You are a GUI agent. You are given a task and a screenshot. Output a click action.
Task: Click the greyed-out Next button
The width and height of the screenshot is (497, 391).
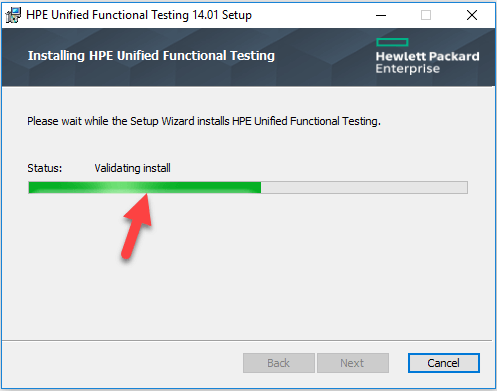tap(353, 363)
